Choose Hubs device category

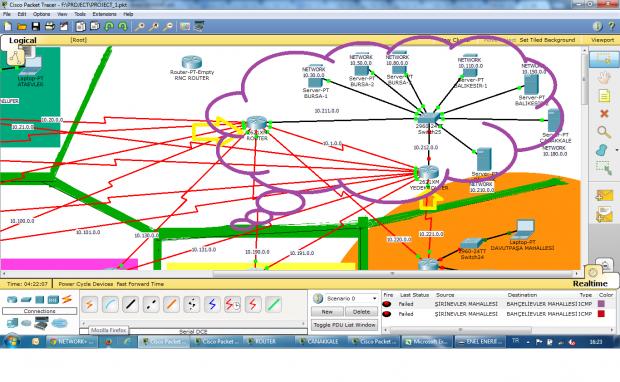(40, 299)
